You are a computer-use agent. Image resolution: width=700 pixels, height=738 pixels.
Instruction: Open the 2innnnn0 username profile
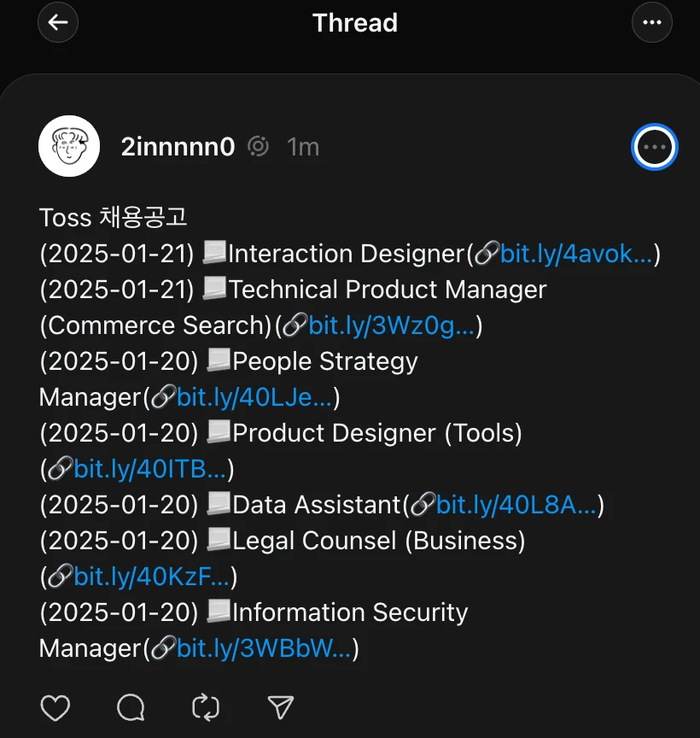(178, 146)
